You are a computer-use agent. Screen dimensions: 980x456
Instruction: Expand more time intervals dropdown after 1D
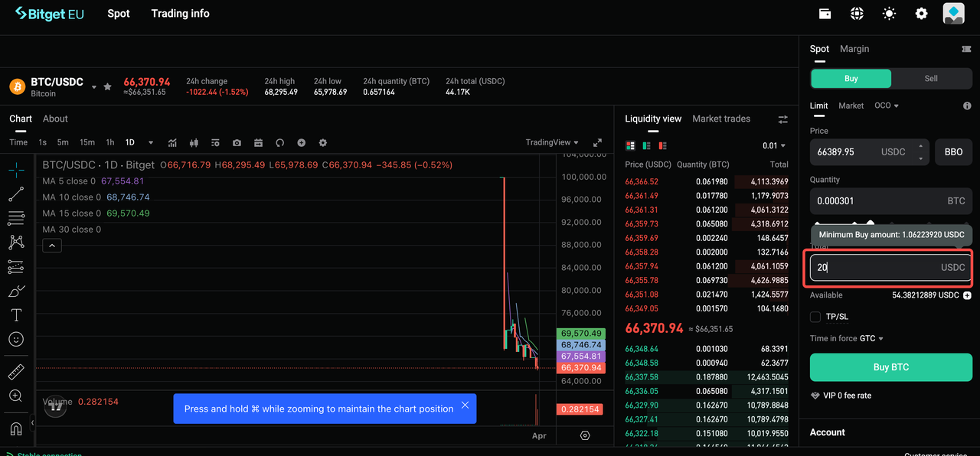(151, 142)
